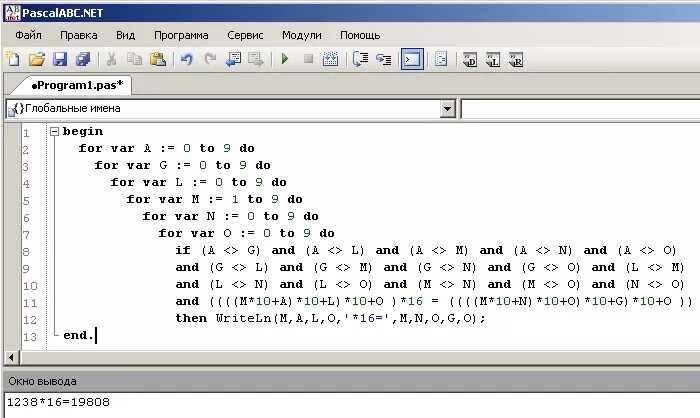
Task: Click 'for var A' on line 2
Action: pyautogui.click(x=115, y=148)
